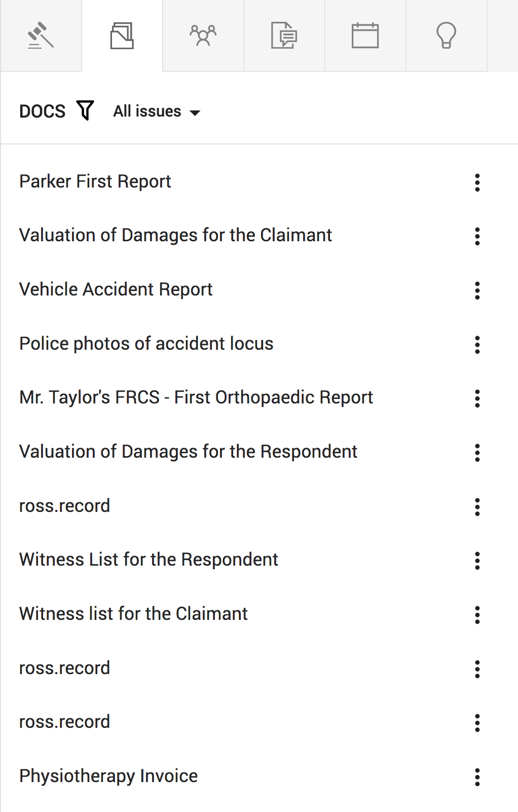
Task: Open the gavel case tab
Action: click(41, 36)
